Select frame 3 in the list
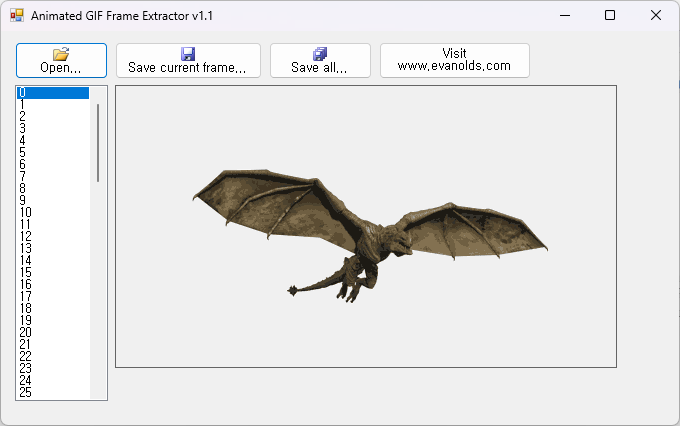This screenshot has height=426, width=680. pos(53,129)
